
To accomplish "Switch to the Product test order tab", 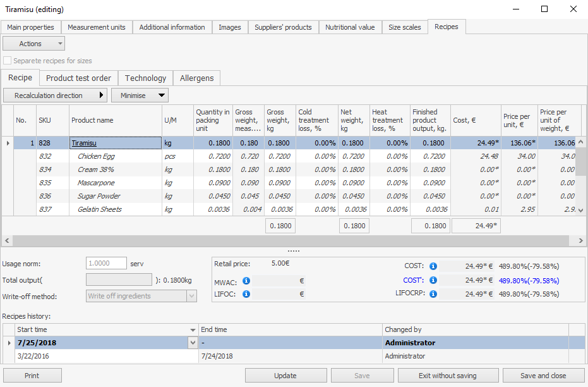I will pyautogui.click(x=78, y=78).
